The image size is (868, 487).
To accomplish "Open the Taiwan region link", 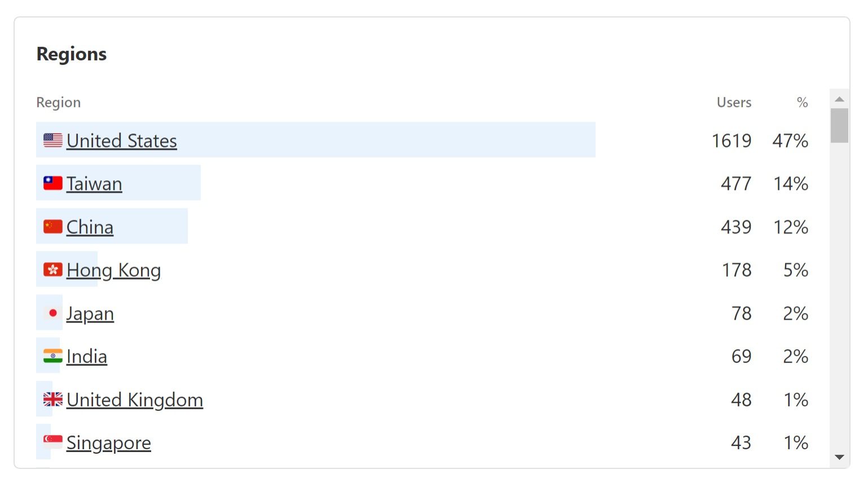I will [94, 184].
